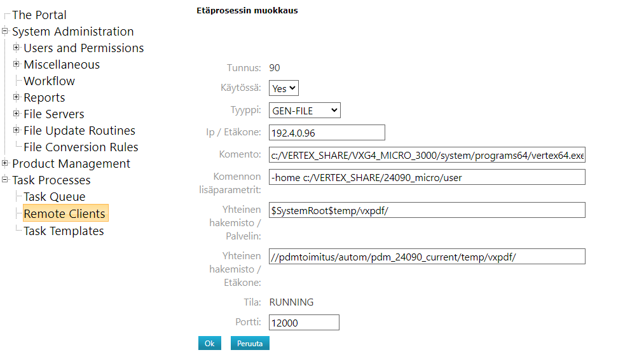Open File Conversion Rules item
644x364 pixels.
(x=81, y=147)
